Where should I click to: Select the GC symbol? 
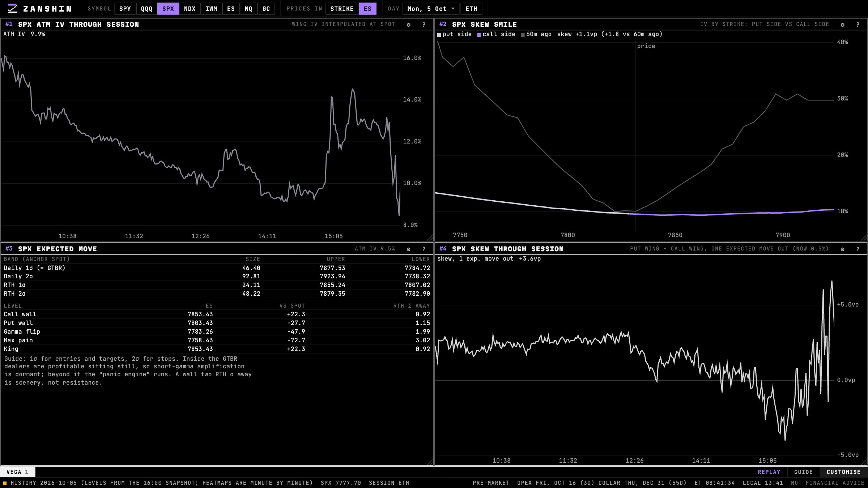pos(266,9)
